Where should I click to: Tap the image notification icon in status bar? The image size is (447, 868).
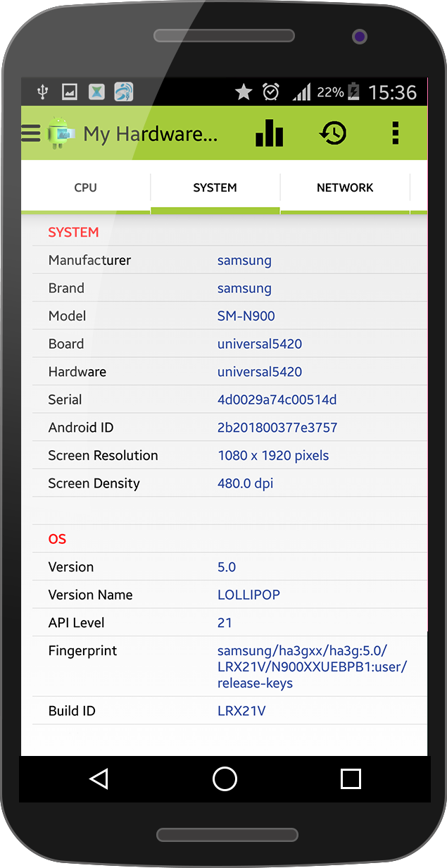click(70, 92)
